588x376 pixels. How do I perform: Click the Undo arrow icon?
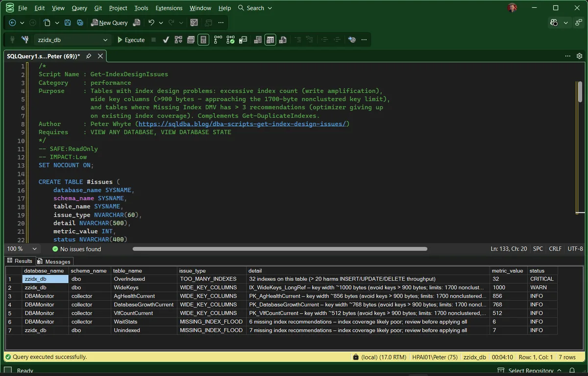pos(151,23)
